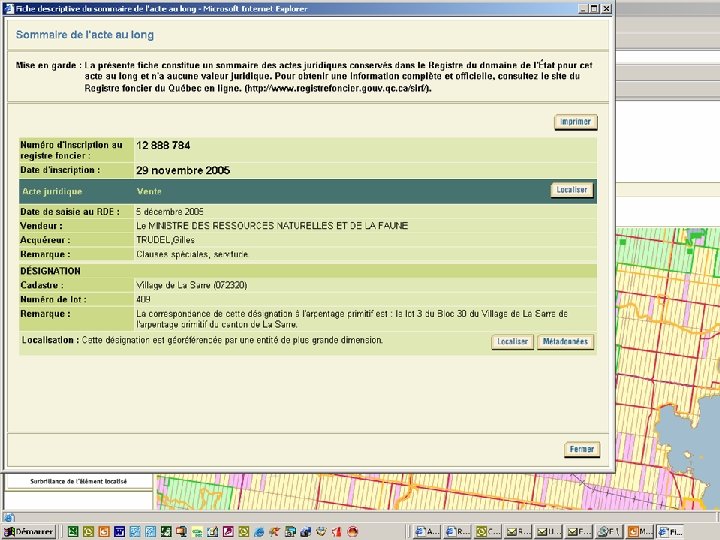Switch to the IE taskbar window labeled A...

(x=427, y=532)
